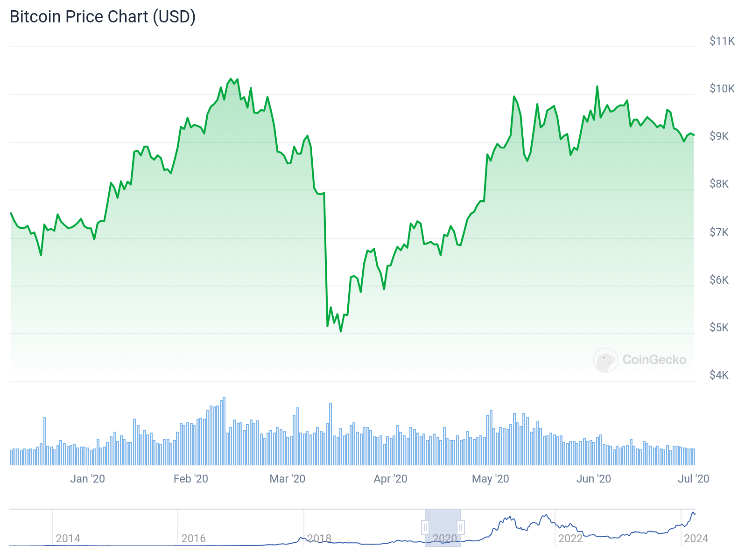Click the May '20 x-axis label

tap(491, 479)
